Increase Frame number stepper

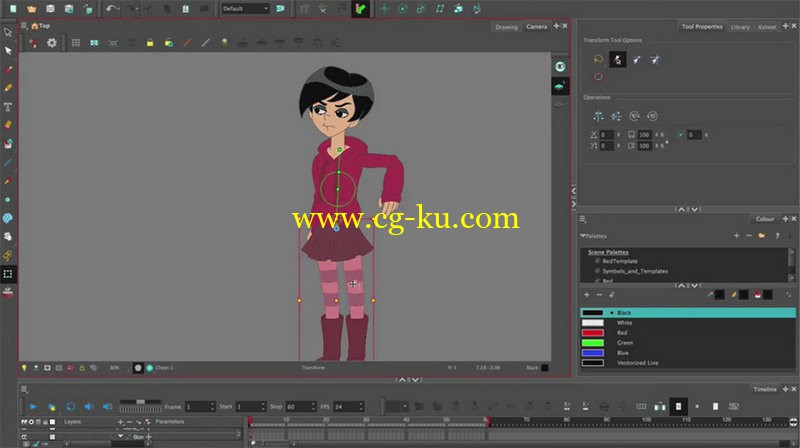tap(212, 404)
